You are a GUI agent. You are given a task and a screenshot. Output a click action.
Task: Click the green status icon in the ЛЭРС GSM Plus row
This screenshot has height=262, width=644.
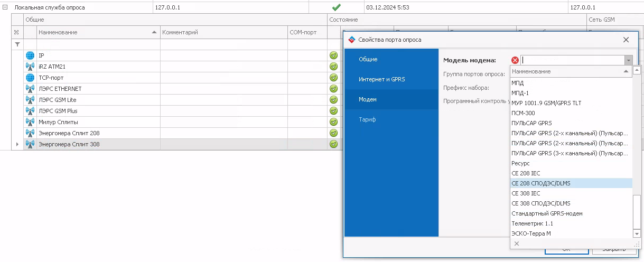point(333,111)
